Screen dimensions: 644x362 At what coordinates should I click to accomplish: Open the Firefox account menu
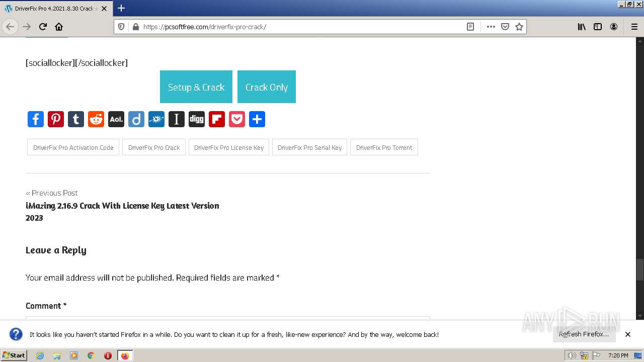[614, 27]
